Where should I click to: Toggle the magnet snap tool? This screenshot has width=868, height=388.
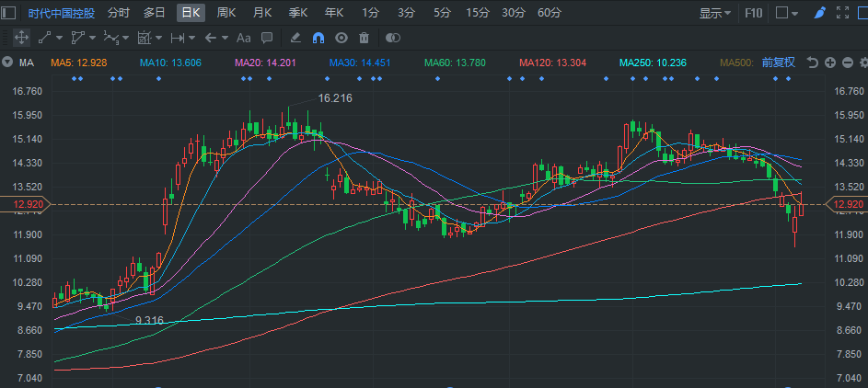(318, 38)
